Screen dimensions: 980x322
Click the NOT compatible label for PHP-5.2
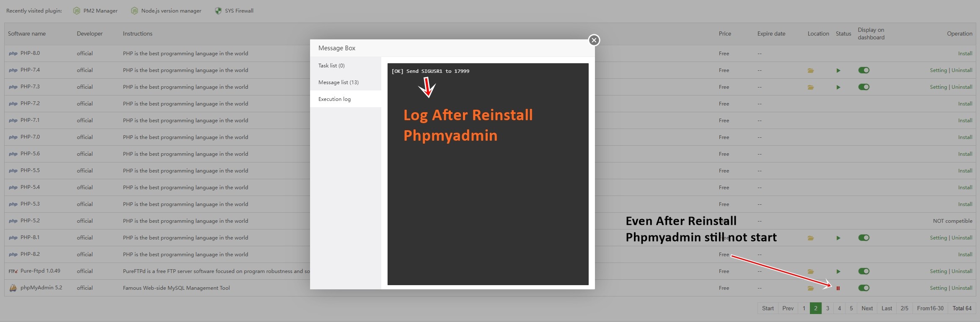tap(952, 221)
